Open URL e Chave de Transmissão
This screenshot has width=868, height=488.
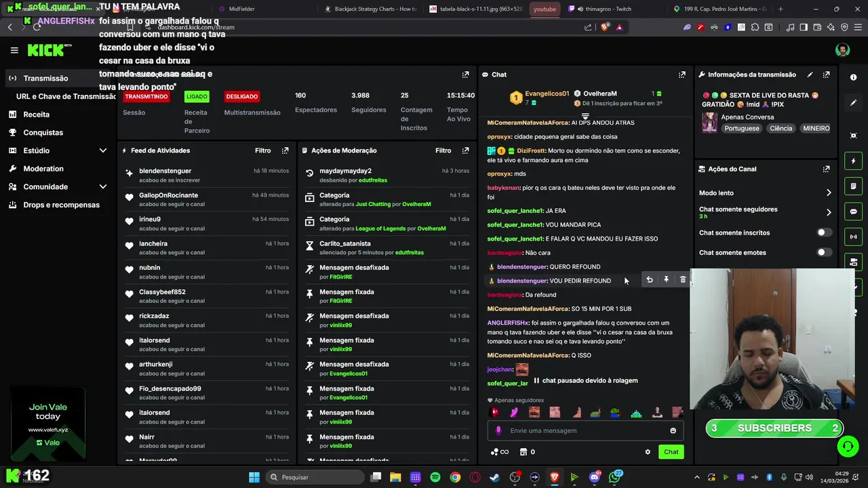[x=66, y=96]
